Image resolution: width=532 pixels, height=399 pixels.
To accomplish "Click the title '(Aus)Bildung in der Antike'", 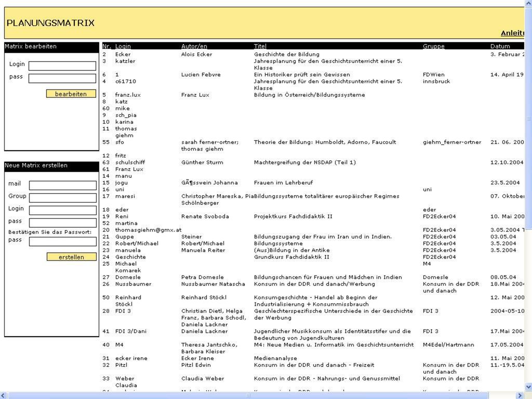I will coord(292,250).
